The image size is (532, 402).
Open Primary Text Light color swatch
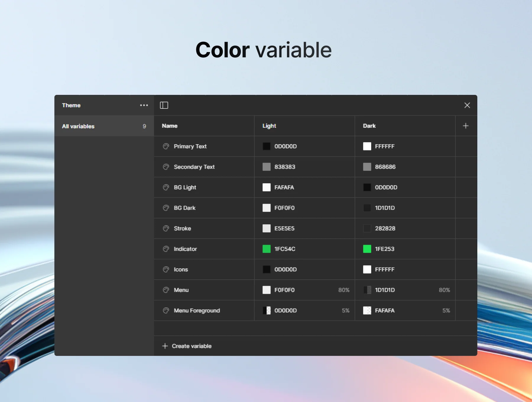267,146
